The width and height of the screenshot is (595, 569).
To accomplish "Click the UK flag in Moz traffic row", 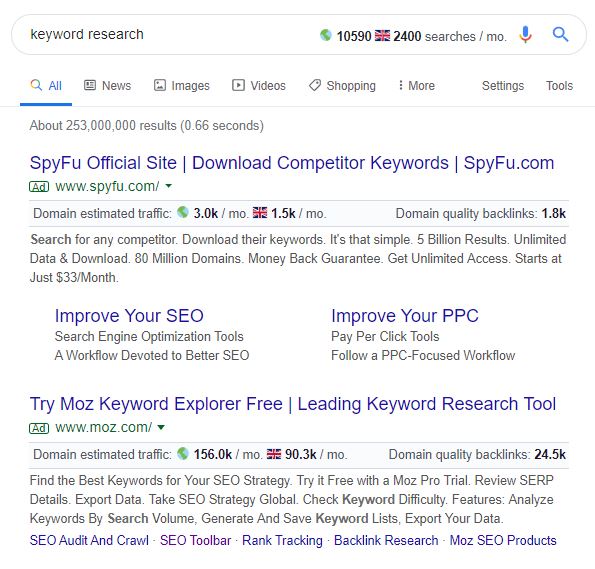I will click(x=274, y=454).
